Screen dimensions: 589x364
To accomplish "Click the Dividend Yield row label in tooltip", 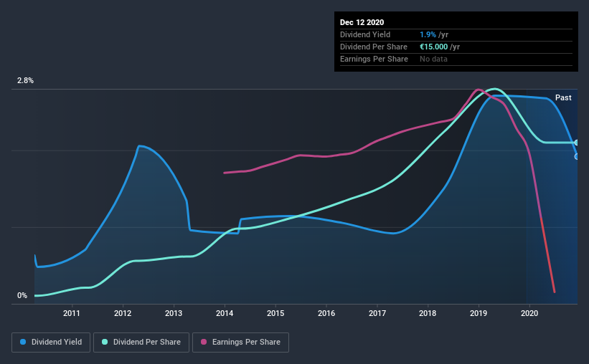I will (365, 35).
